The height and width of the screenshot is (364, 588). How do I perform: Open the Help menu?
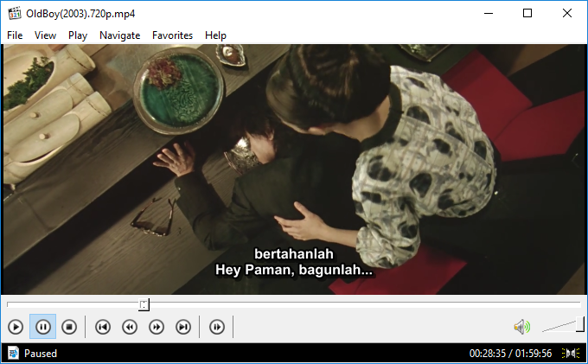215,35
